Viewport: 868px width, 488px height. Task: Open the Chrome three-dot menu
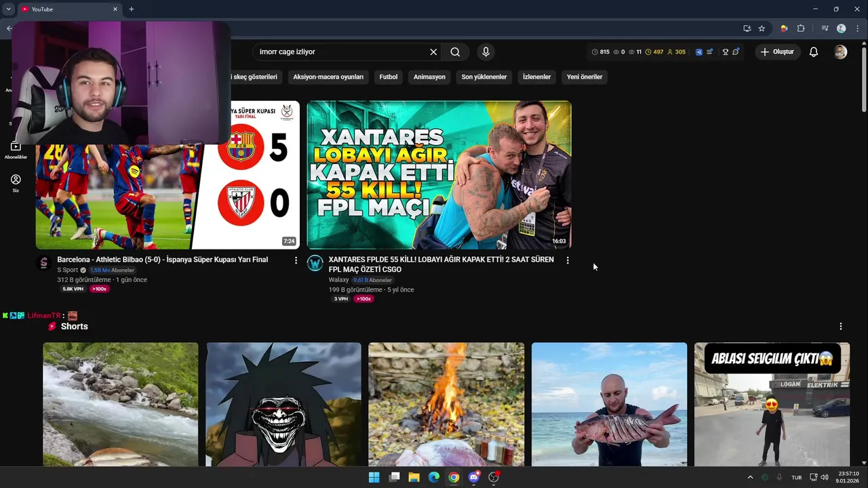pyautogui.click(x=858, y=28)
